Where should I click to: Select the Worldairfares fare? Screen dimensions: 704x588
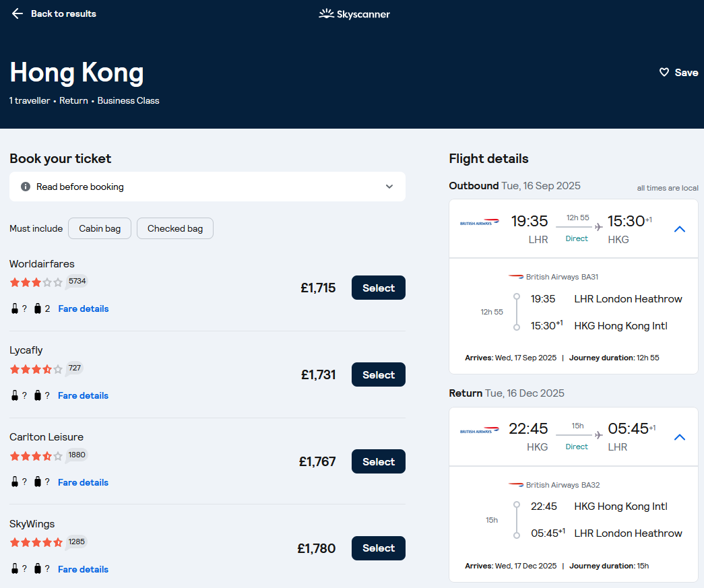click(x=378, y=288)
